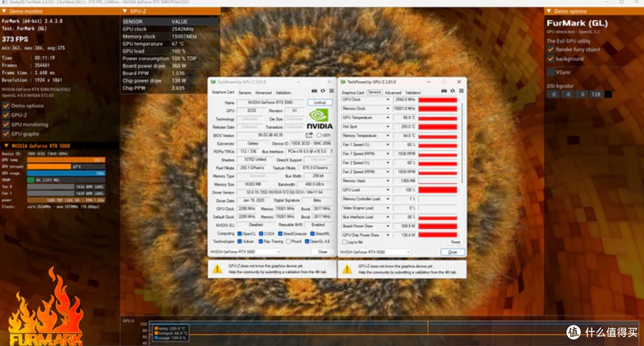This screenshot has width=644, height=346.
Task: Click the Reset button in Sensors window
Action: pos(455,242)
